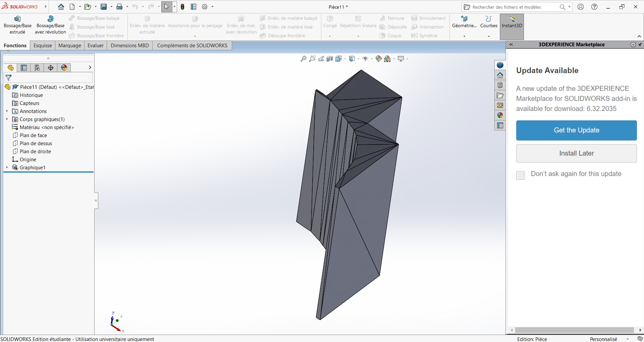Click the Get the Update button
The height and width of the screenshot is (342, 644).
pyautogui.click(x=576, y=130)
